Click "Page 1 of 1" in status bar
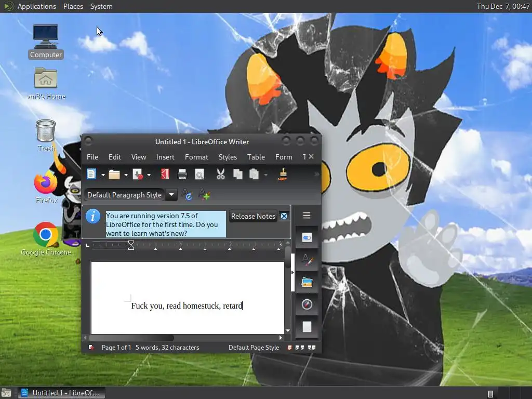Image resolution: width=532 pixels, height=399 pixels. 116,348
